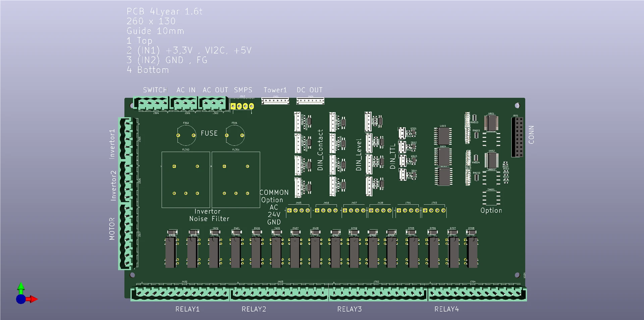The width and height of the screenshot is (644, 320).
Task: Select the SW601 option switch footprint
Action: [x=491, y=198]
